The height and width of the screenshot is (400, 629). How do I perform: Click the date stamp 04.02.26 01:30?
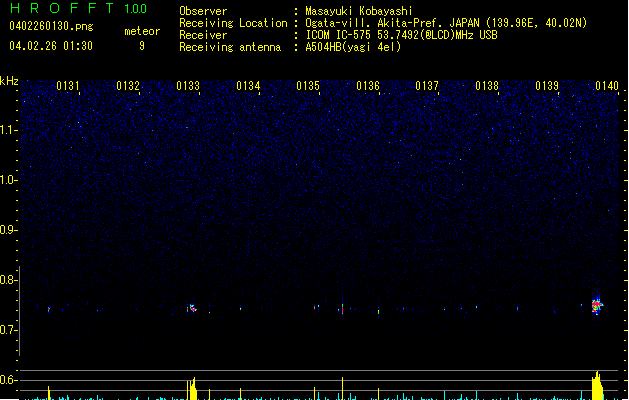pos(51,46)
